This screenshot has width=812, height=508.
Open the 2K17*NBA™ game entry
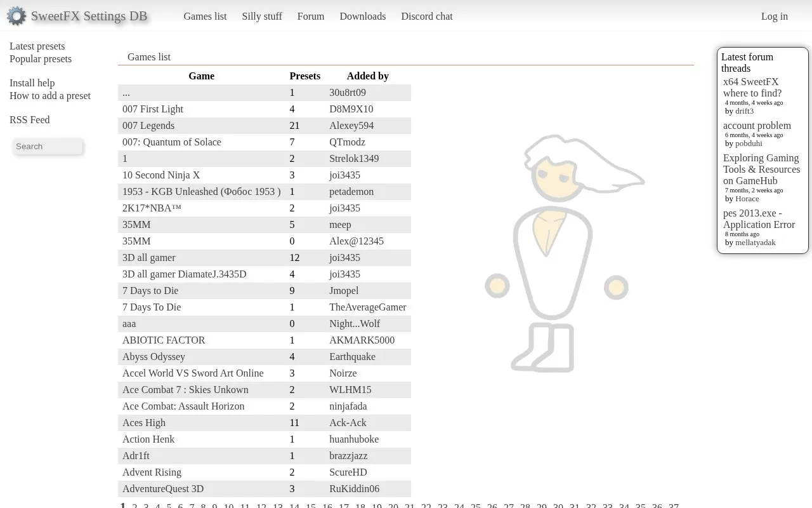[x=152, y=208]
